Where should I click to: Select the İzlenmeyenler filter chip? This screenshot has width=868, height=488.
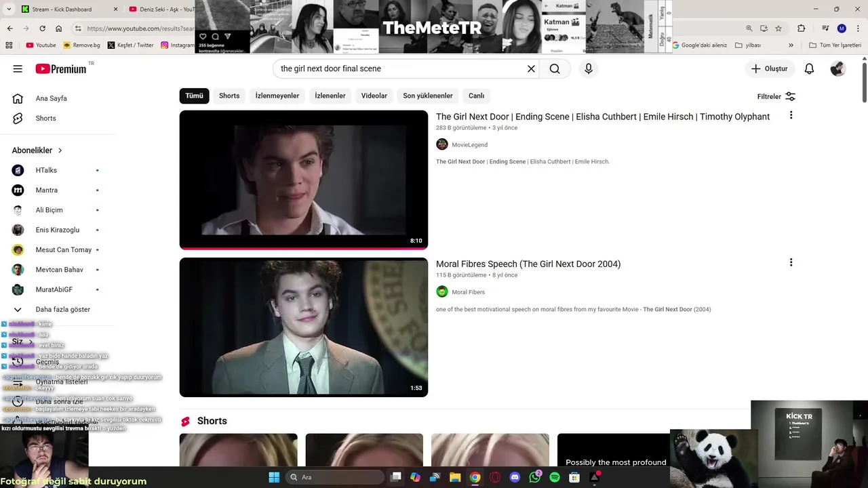click(x=277, y=96)
